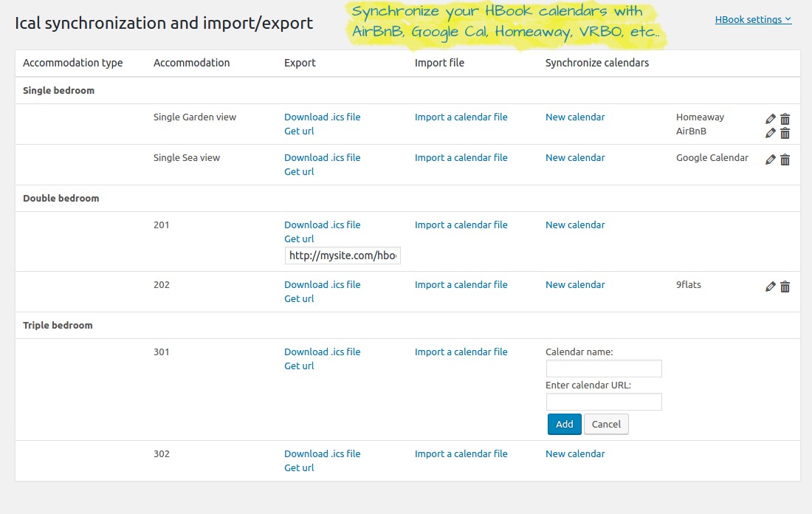
Task: Cancel adding calendar for room 301
Action: click(606, 424)
